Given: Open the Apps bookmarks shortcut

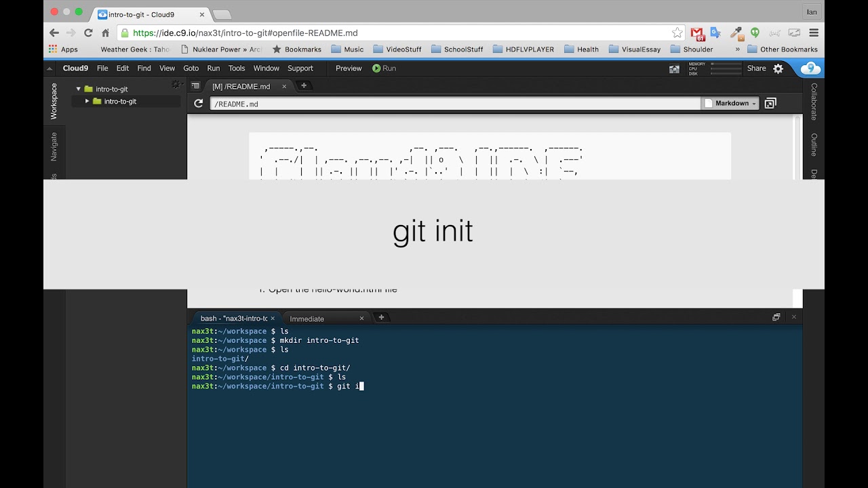Looking at the screenshot, I should [63, 49].
